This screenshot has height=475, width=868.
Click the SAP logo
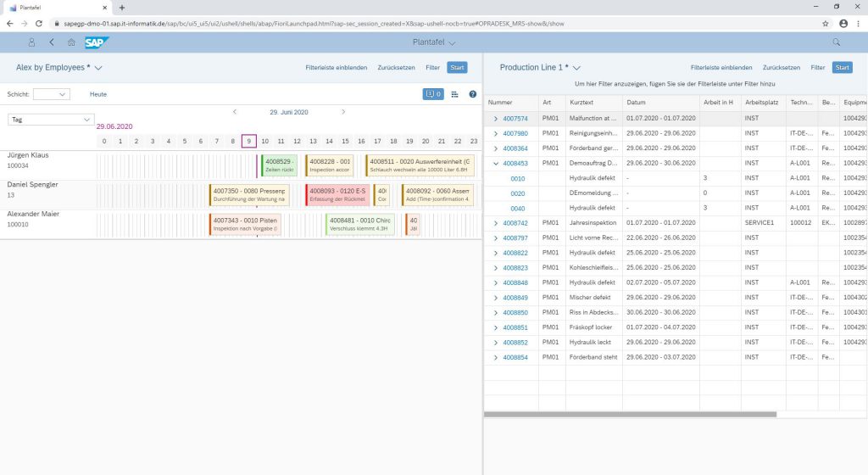[97, 42]
